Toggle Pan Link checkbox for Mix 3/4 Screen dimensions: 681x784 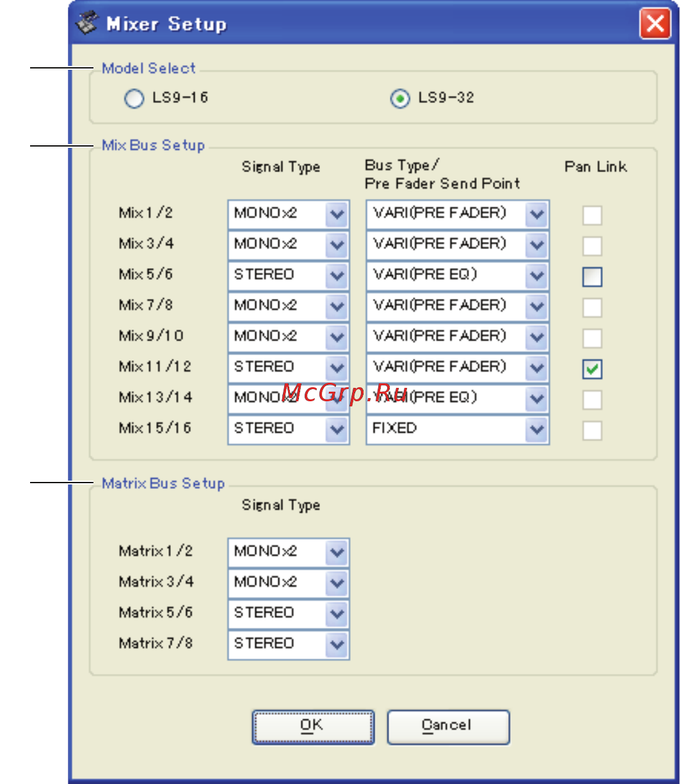pos(592,246)
